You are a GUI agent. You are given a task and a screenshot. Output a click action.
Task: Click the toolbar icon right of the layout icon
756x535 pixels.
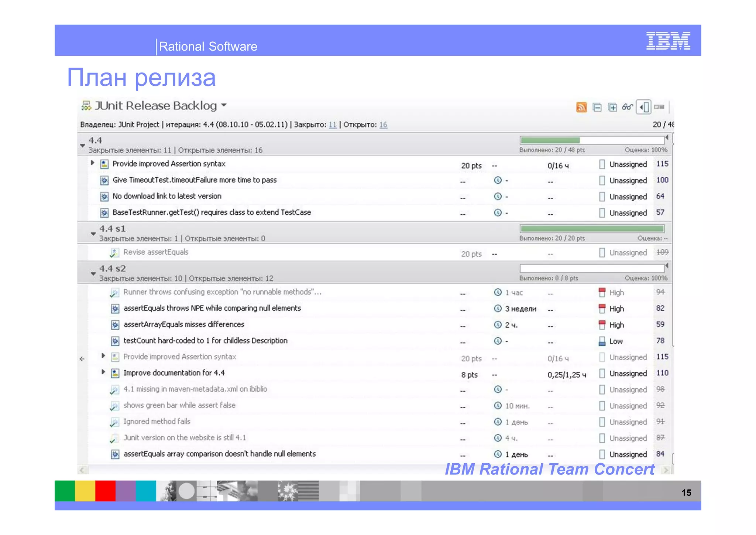tap(659, 107)
